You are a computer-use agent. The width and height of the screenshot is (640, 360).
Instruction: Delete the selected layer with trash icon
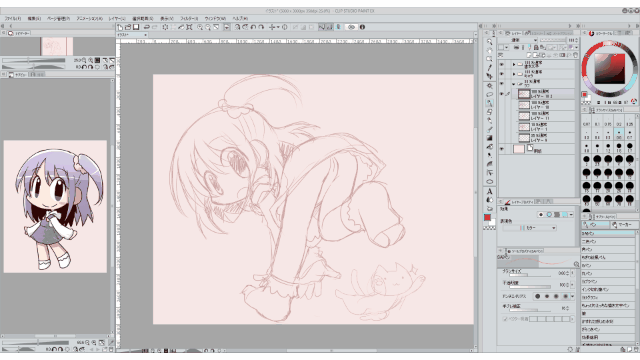coord(576,55)
